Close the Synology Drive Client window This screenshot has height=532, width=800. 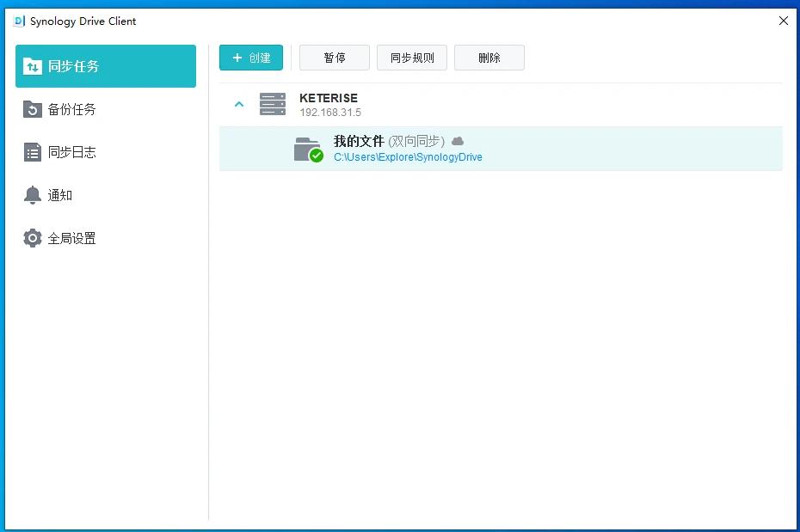(x=784, y=21)
